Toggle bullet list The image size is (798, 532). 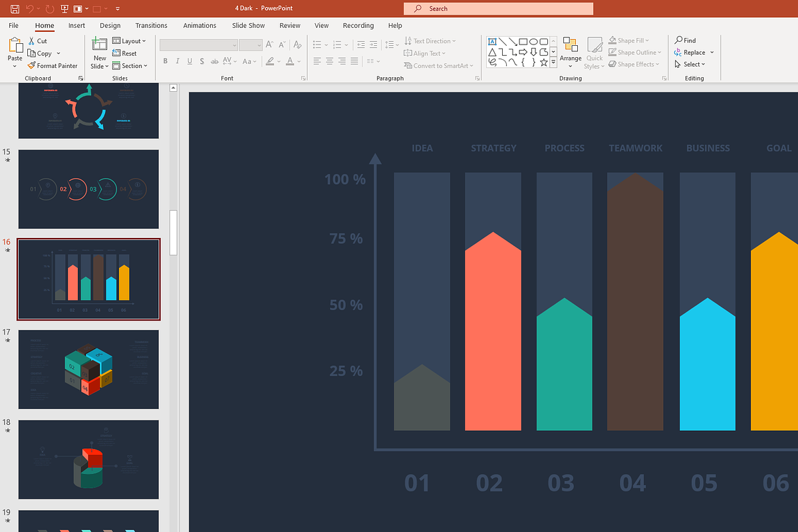317,45
